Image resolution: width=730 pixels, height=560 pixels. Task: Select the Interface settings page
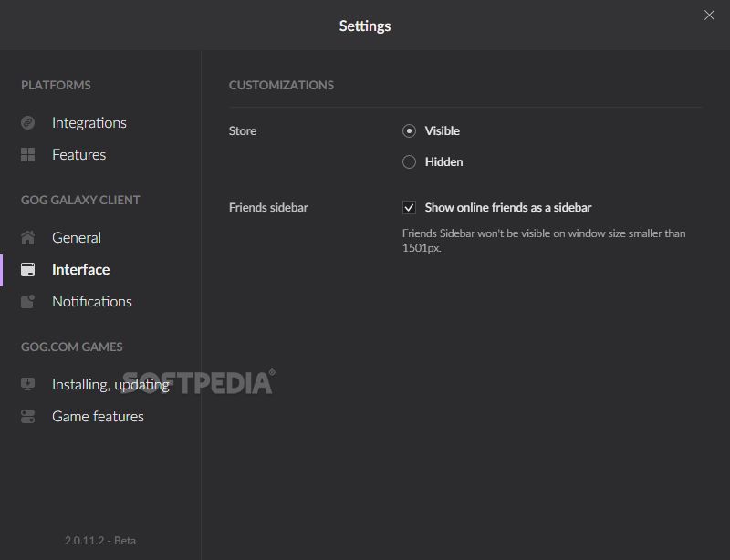(81, 270)
